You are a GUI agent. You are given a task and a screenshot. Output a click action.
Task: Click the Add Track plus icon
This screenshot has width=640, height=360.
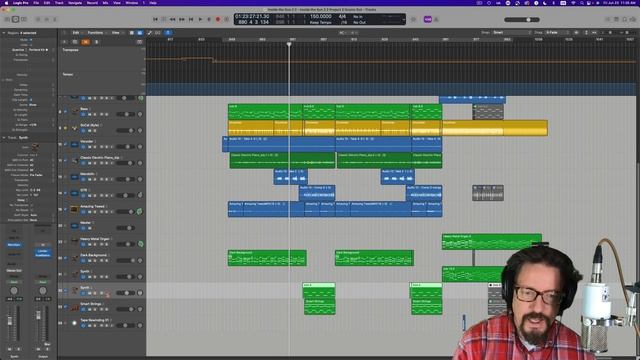tap(64, 42)
